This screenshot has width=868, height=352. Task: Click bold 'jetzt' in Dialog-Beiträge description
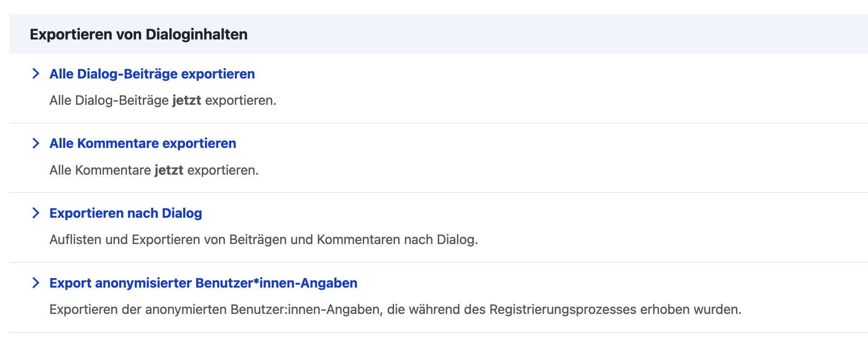click(x=186, y=100)
